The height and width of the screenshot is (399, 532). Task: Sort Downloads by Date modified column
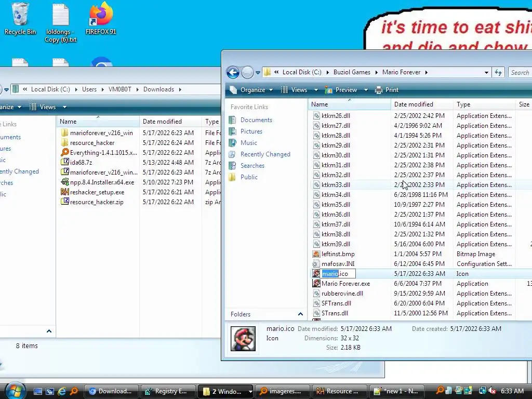[x=170, y=122]
